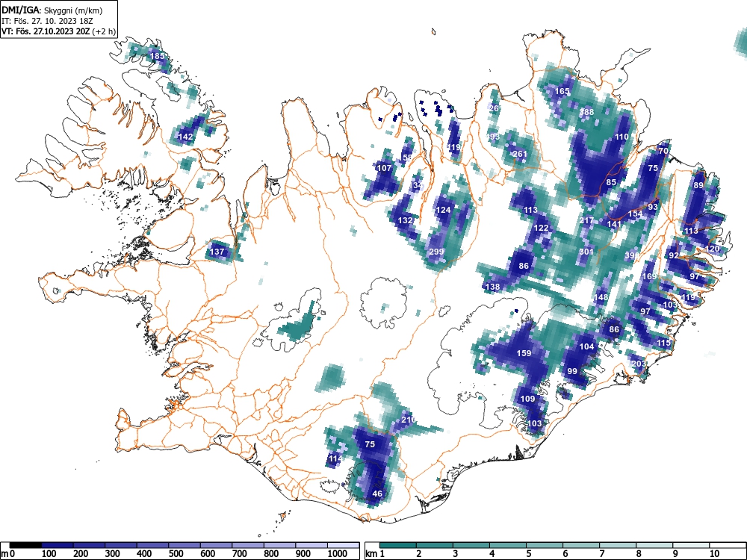Click the visibility value 93 on the map
Viewport: 747px width, 560px height.
653,207
